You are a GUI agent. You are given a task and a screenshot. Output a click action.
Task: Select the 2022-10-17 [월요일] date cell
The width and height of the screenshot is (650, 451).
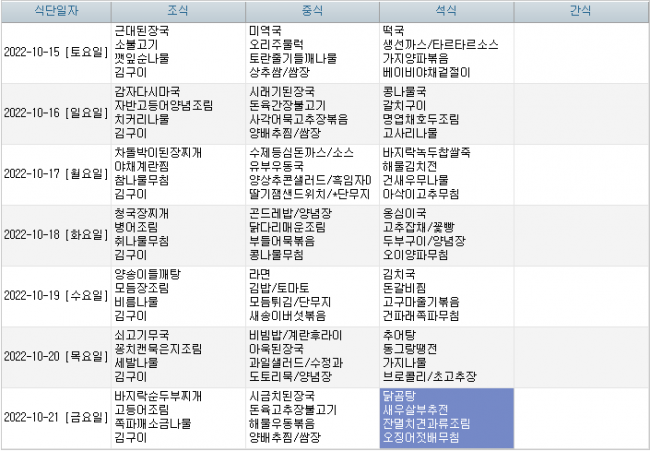pos(55,174)
